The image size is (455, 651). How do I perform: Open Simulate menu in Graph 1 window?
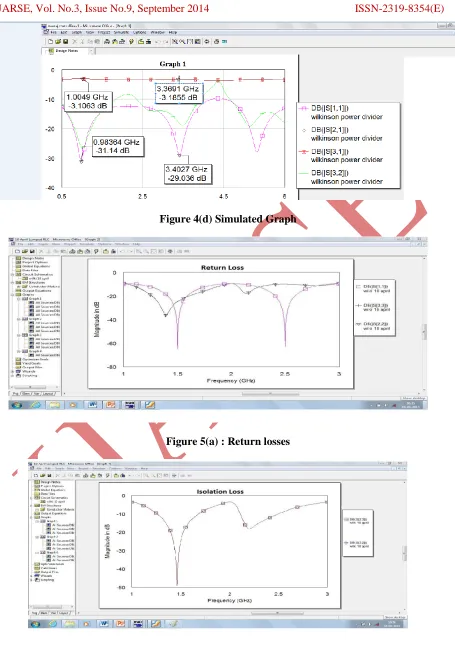[121, 32]
